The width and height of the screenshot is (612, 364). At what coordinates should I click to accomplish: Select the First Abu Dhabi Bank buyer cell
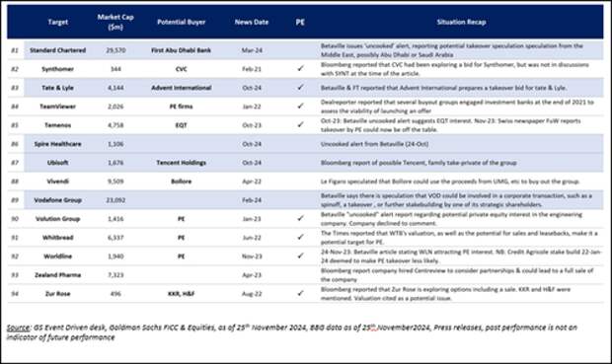pos(181,50)
